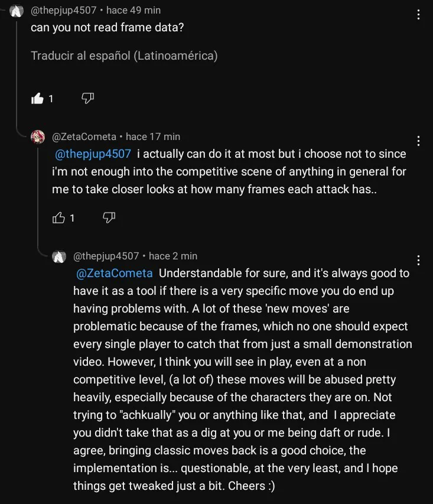
Task: Open @thepjup4507 username on top comment
Action: 63,11
